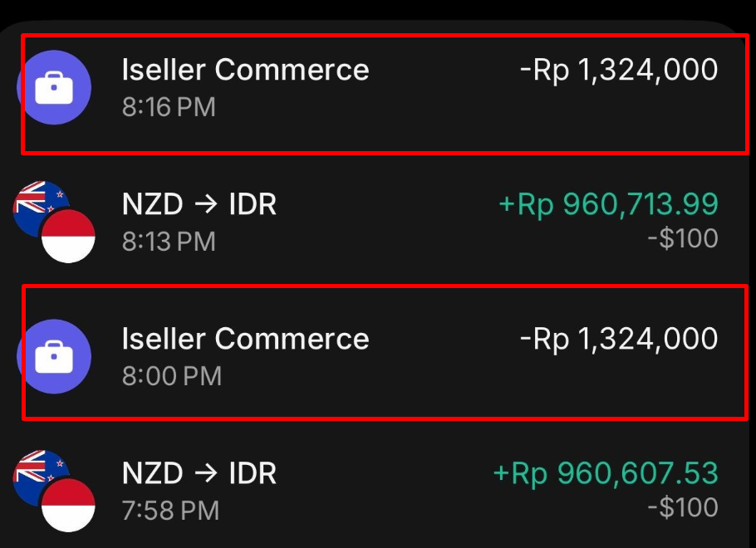Tap the Indonesia flag on the 8:13 PM exchange

click(68, 236)
